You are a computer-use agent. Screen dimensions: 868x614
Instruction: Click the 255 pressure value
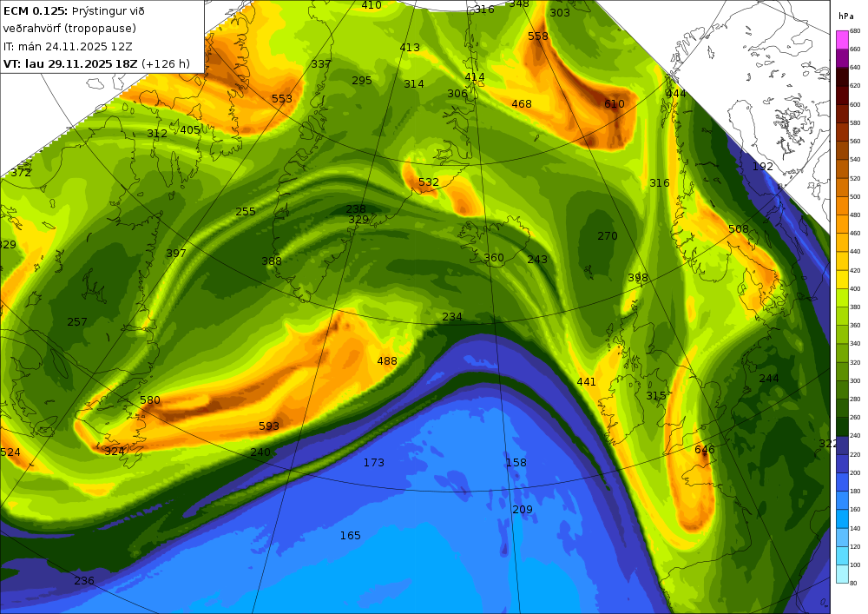coord(246,212)
